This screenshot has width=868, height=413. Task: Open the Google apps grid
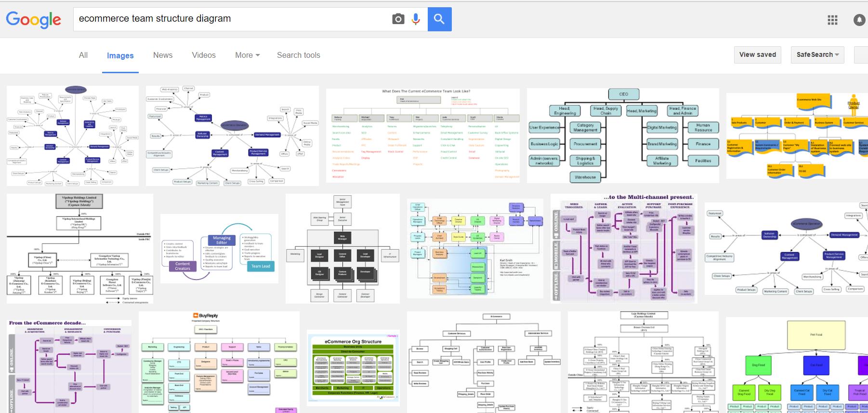click(x=832, y=20)
